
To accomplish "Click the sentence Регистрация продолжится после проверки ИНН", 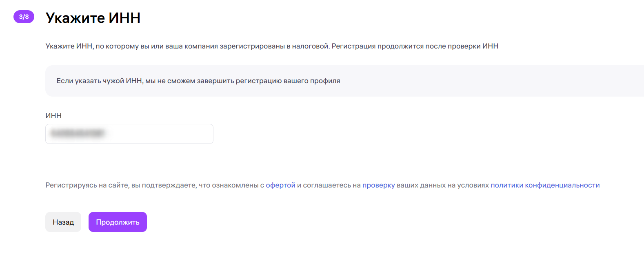I will click(x=415, y=46).
